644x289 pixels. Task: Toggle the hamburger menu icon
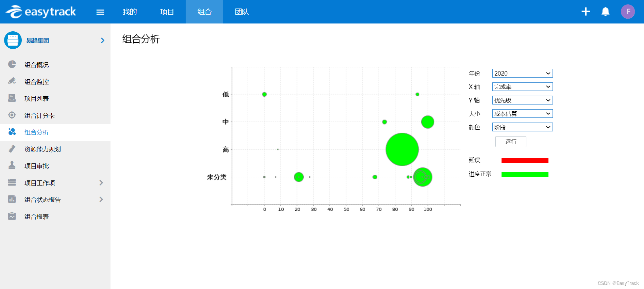pos(100,12)
